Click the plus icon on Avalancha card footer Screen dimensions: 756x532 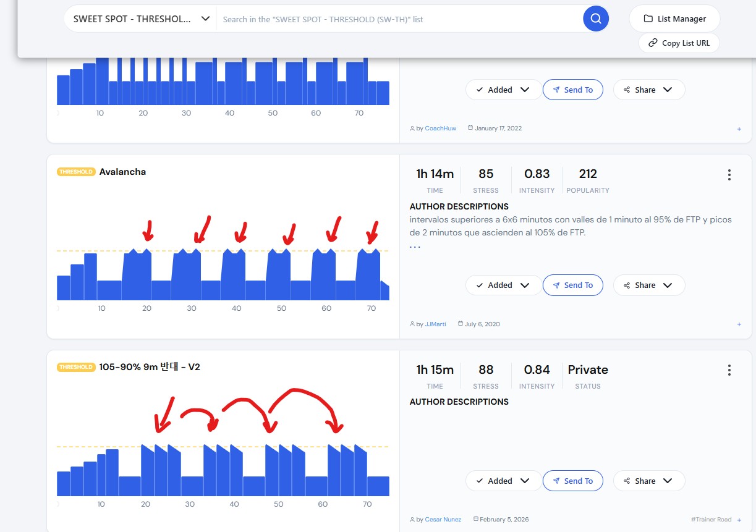tap(739, 324)
